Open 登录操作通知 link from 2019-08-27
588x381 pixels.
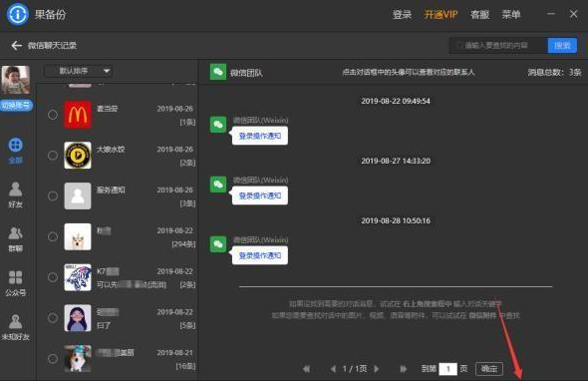(x=260, y=195)
